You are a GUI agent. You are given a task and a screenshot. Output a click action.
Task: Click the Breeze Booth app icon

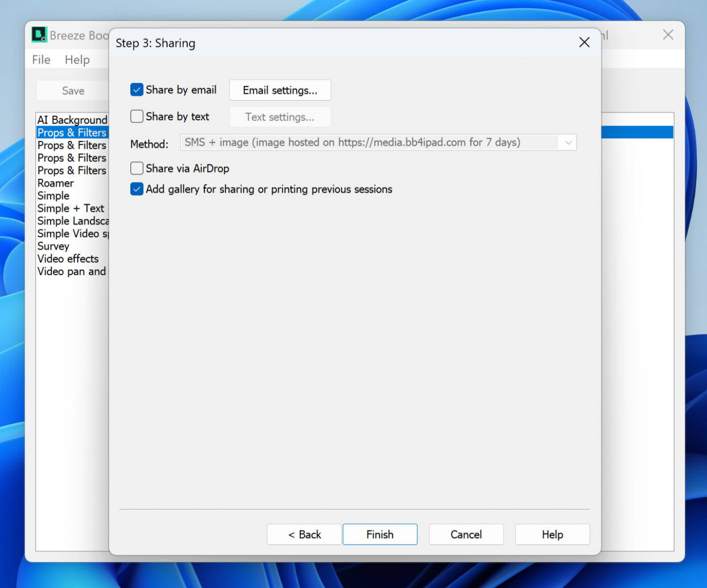39,35
